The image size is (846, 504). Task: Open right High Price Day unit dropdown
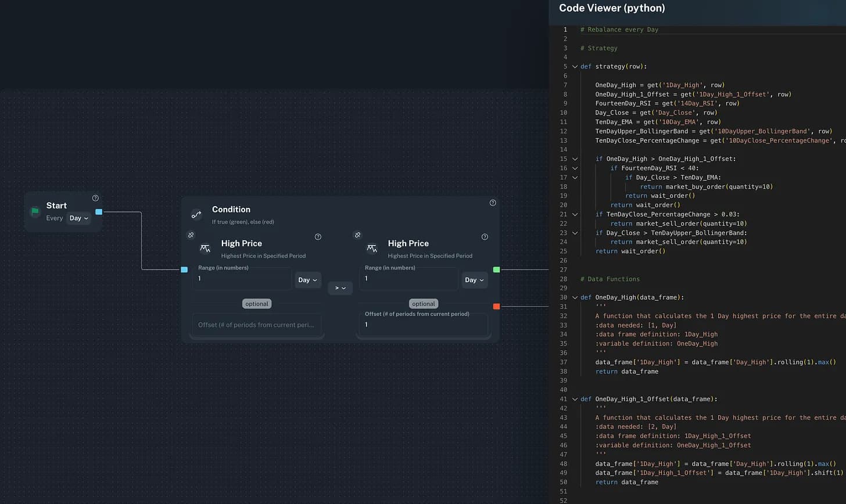(475, 280)
